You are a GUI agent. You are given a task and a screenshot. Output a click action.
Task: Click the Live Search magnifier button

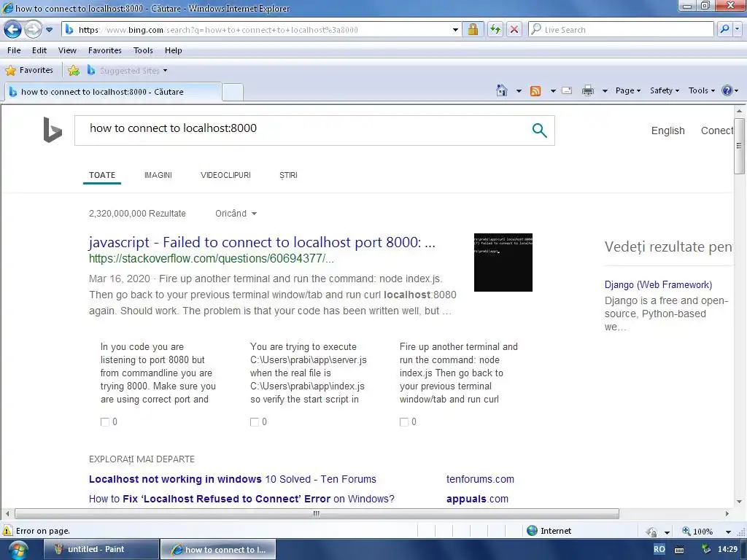pyautogui.click(x=724, y=29)
